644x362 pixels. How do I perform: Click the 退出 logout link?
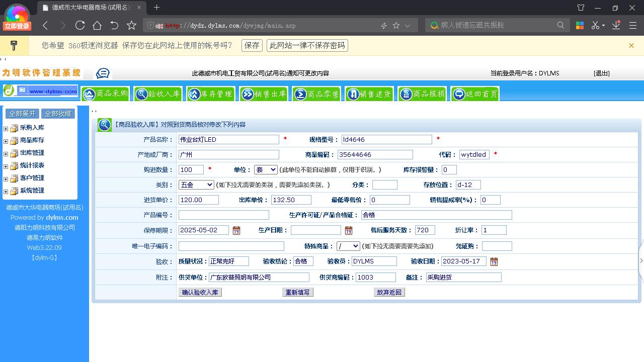(601, 73)
